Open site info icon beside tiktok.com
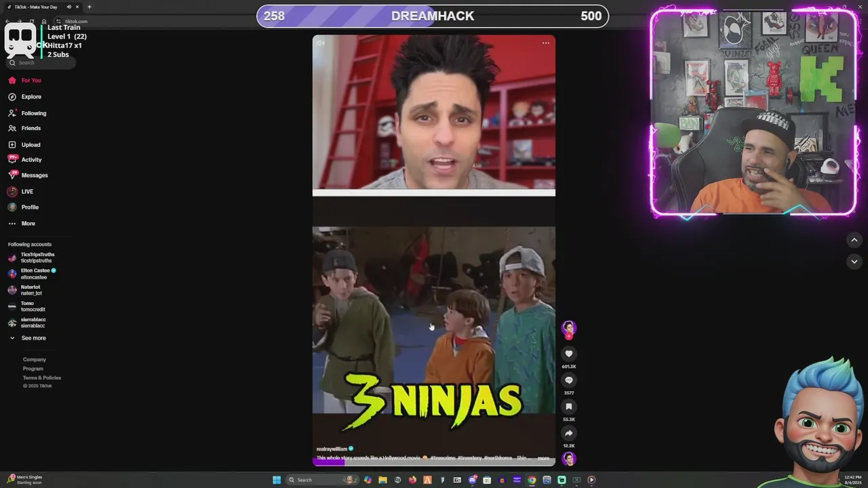The height and width of the screenshot is (488, 868). (58, 22)
